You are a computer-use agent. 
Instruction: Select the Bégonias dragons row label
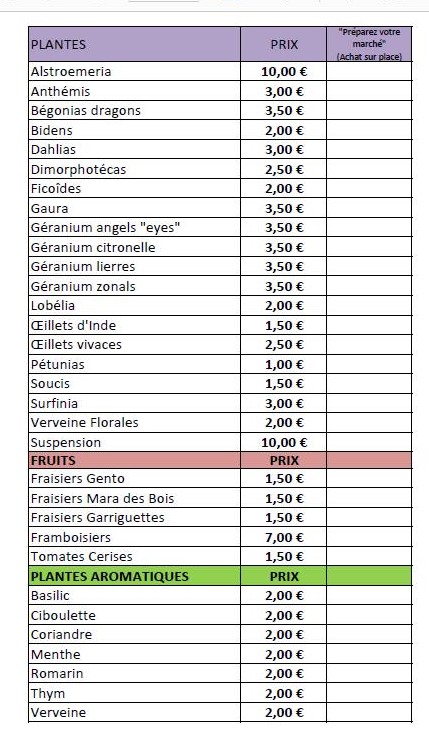[135, 110]
